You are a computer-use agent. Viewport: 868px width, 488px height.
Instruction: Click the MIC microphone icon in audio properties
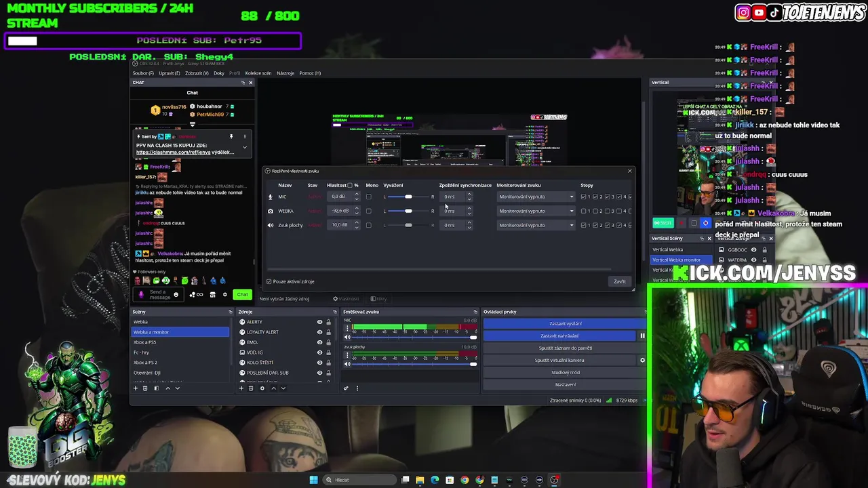pos(271,197)
